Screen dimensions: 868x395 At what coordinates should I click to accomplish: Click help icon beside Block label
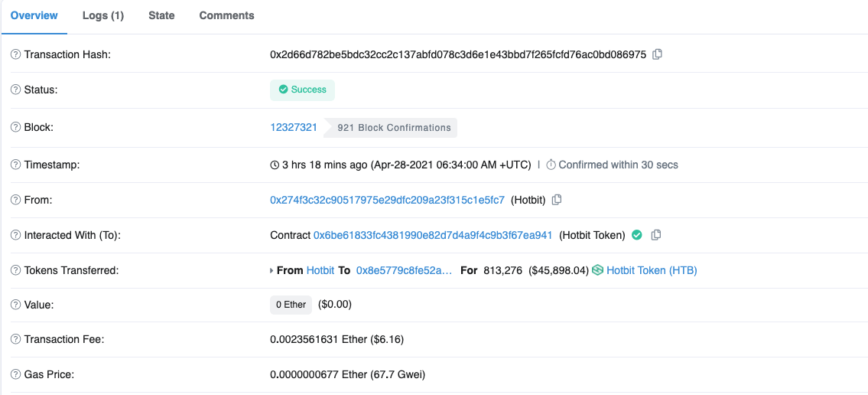pyautogui.click(x=15, y=128)
